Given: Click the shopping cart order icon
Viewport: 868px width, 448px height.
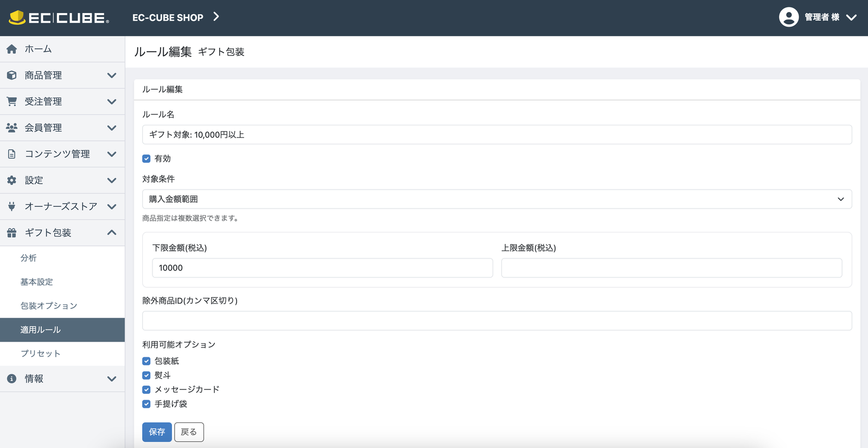Looking at the screenshot, I should point(11,102).
